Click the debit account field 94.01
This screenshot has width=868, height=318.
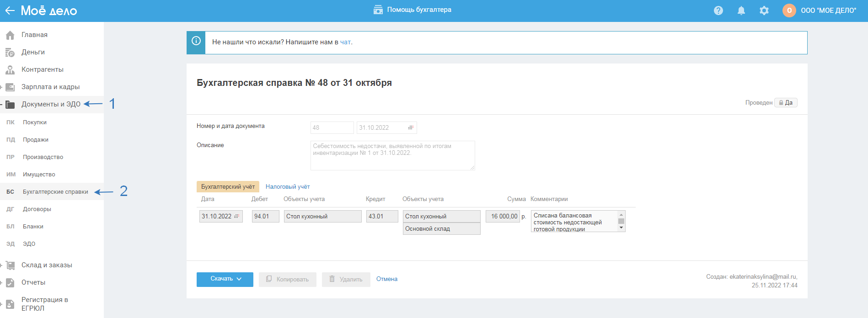tap(266, 216)
